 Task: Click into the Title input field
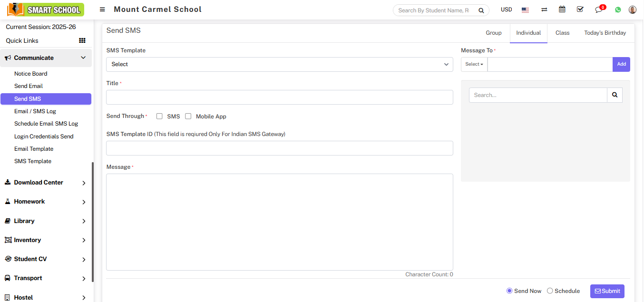(279, 97)
